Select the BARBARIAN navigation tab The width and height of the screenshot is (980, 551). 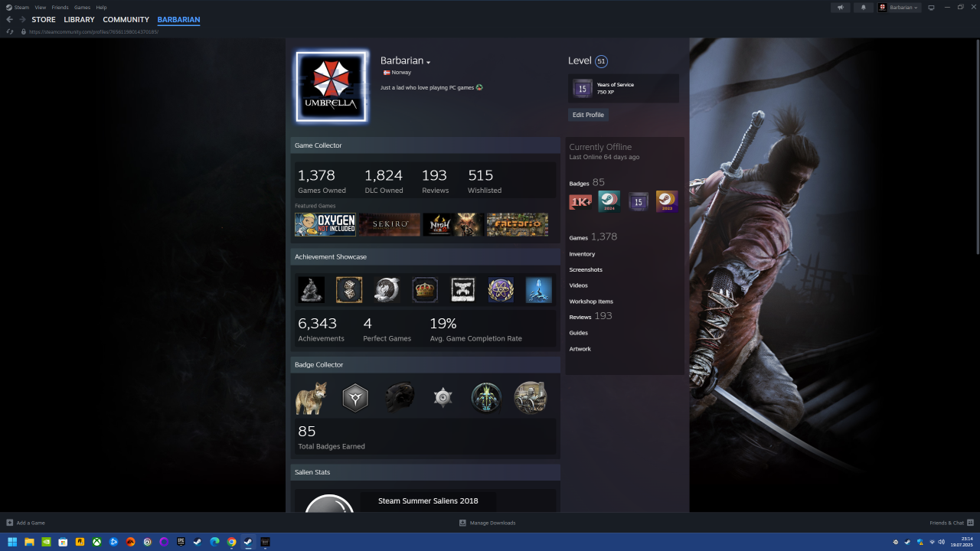[x=178, y=20]
